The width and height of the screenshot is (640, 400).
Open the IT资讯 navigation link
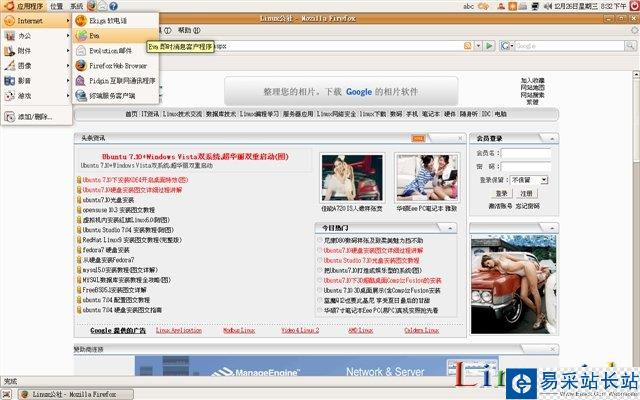[150, 114]
